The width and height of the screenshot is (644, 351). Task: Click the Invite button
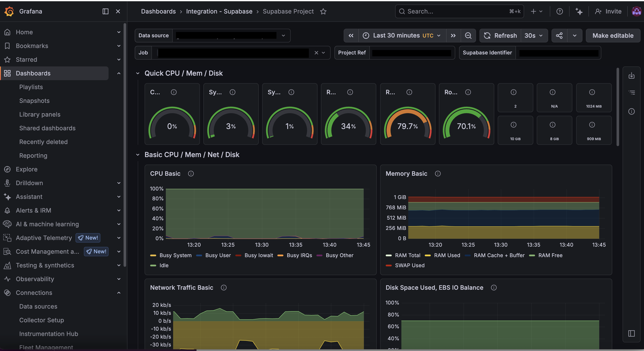[x=608, y=12]
